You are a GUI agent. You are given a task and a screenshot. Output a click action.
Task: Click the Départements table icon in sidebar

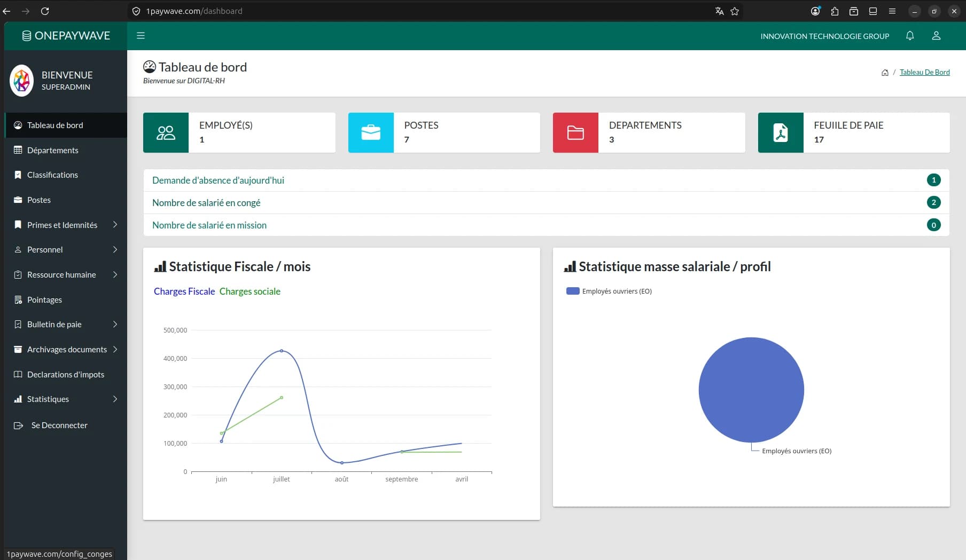pyautogui.click(x=18, y=150)
